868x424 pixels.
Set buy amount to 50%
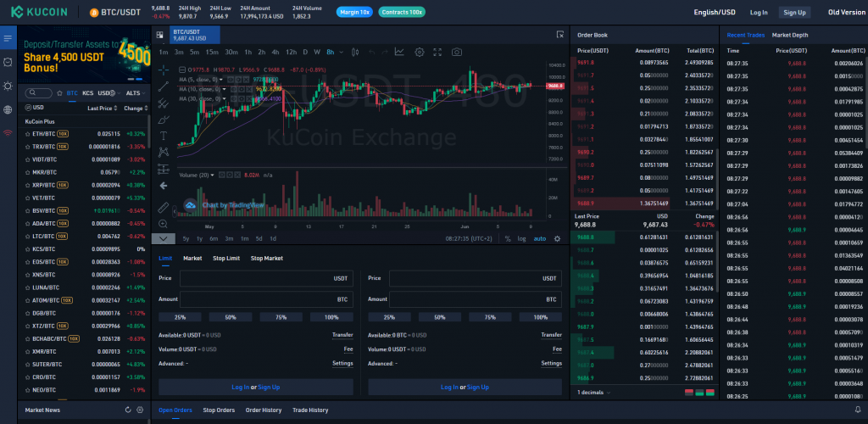(x=231, y=317)
